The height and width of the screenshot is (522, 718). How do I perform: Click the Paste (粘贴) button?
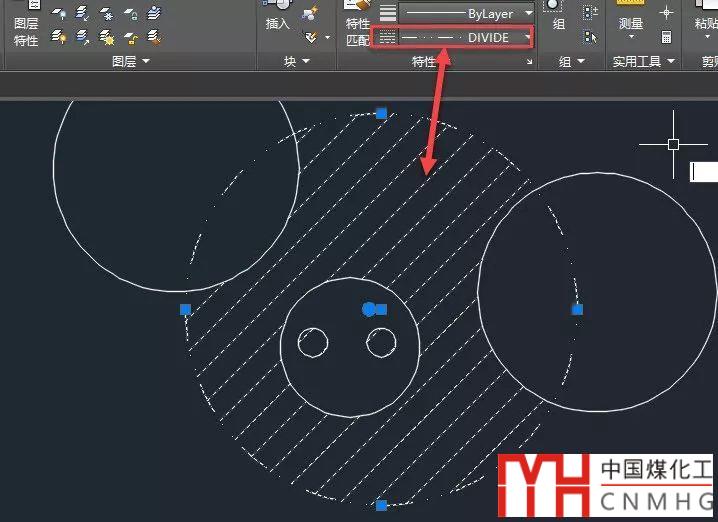[x=705, y=23]
